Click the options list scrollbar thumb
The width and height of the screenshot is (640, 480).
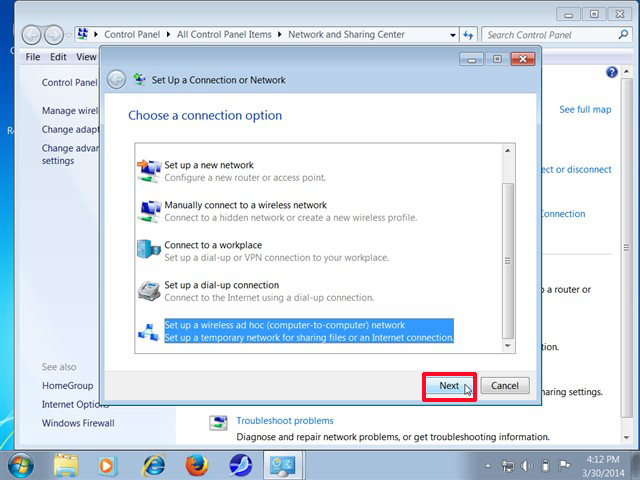click(x=508, y=261)
